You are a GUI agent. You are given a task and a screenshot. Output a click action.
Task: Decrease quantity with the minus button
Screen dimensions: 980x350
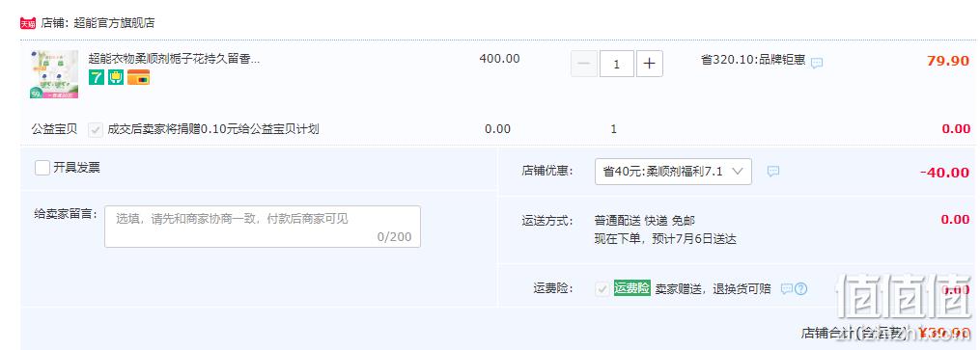584,64
